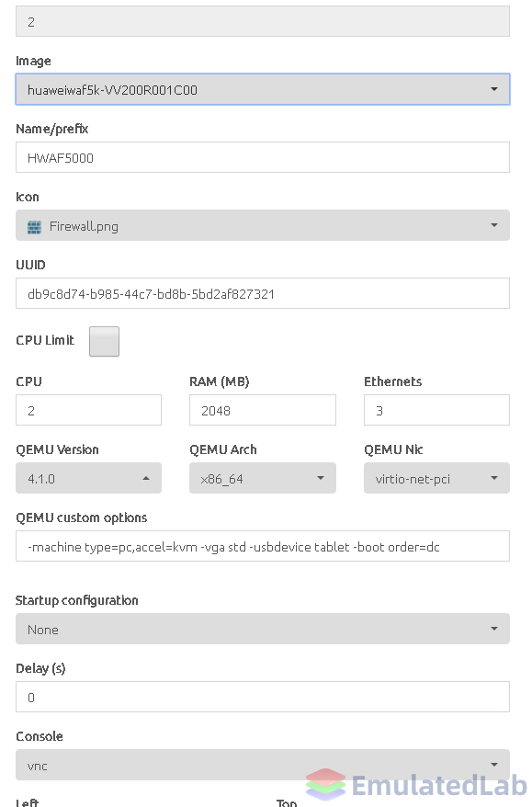Click the Image dropdown caret arrow

494,89
